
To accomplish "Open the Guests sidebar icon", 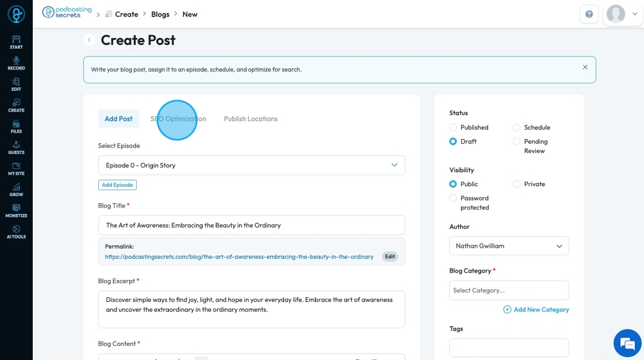I will click(16, 148).
